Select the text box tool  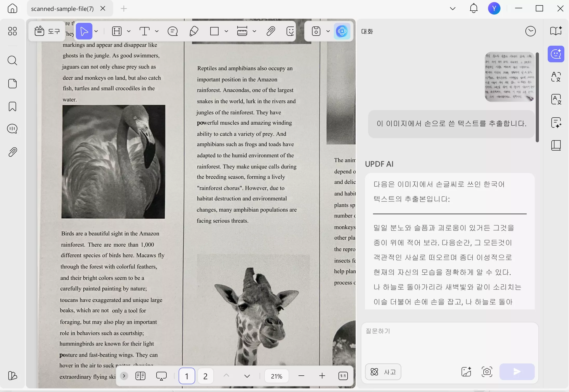click(145, 31)
